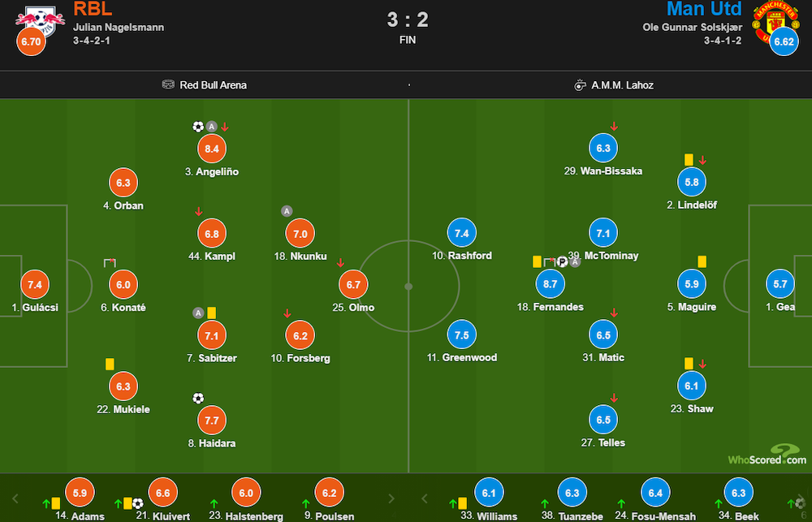
Task: Select substitute Kluivert's 6.6 rating circle
Action: point(162,492)
